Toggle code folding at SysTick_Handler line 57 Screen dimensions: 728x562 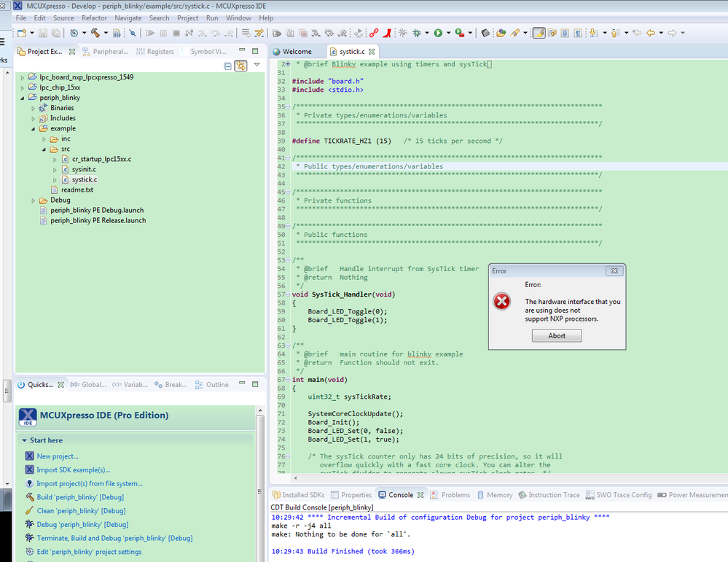288,294
